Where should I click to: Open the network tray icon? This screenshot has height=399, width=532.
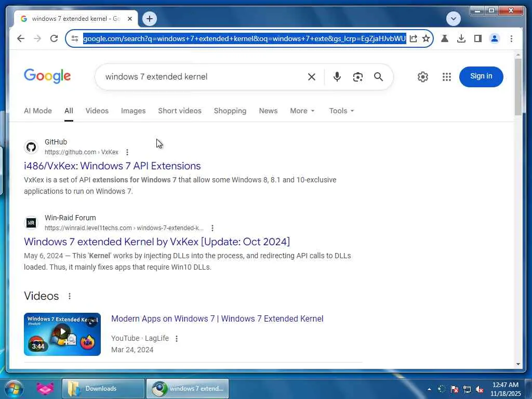(x=467, y=389)
